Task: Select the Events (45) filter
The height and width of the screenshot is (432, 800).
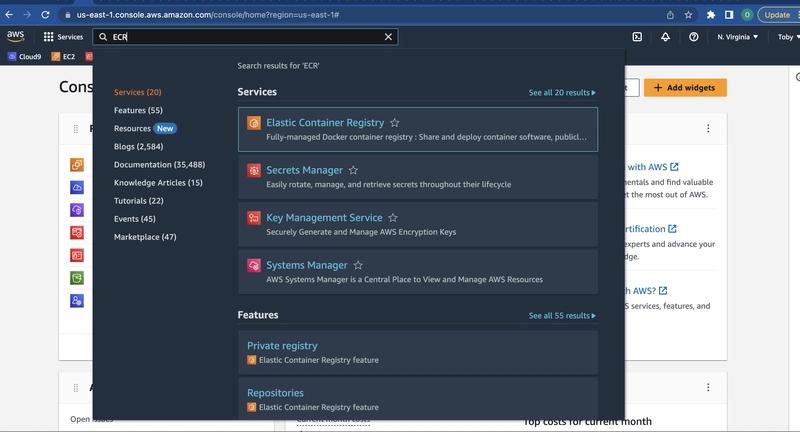Action: pos(135,219)
